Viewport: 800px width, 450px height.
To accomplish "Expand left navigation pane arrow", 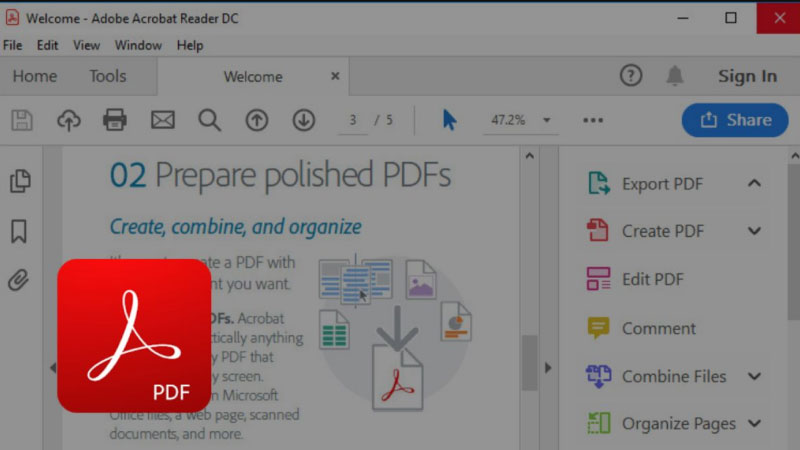I will point(53,367).
